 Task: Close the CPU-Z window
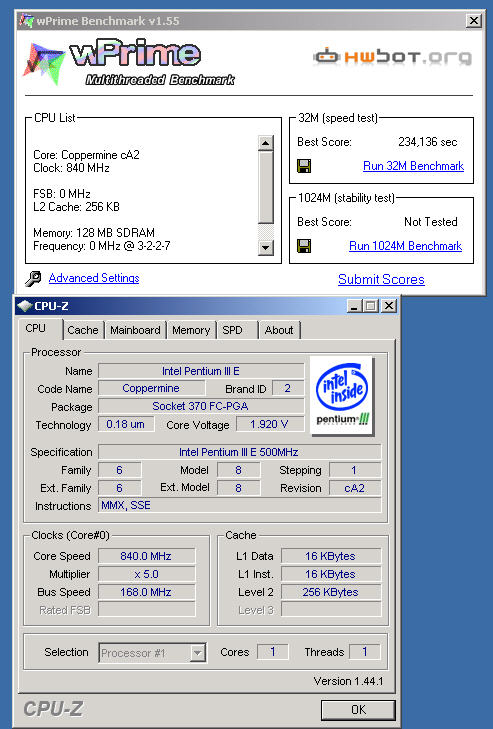pos(389,306)
